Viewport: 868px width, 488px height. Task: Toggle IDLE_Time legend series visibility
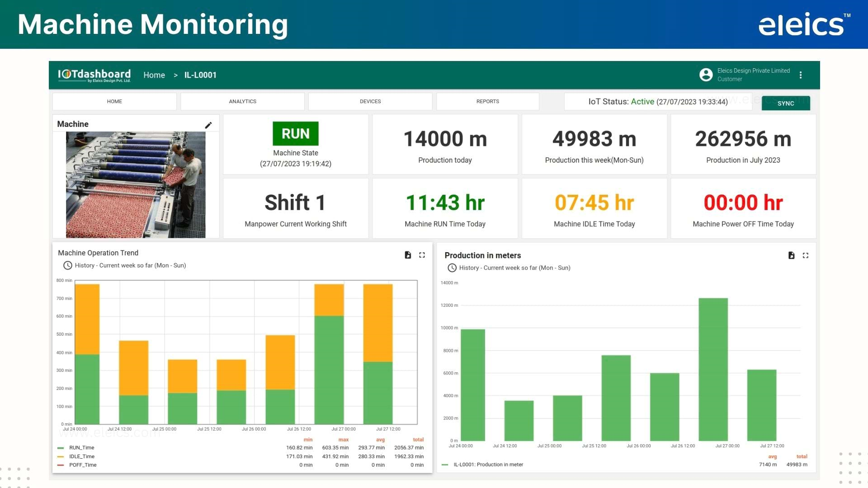81,456
